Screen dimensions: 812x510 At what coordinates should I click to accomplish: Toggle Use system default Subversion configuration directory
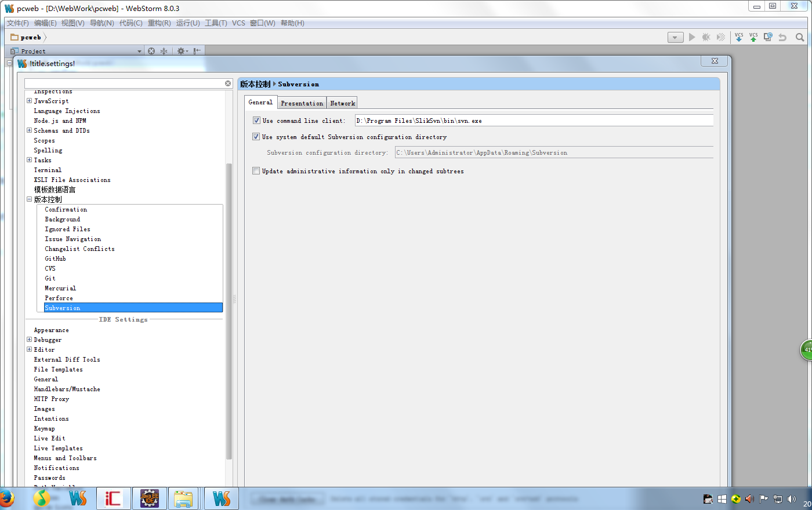(256, 137)
